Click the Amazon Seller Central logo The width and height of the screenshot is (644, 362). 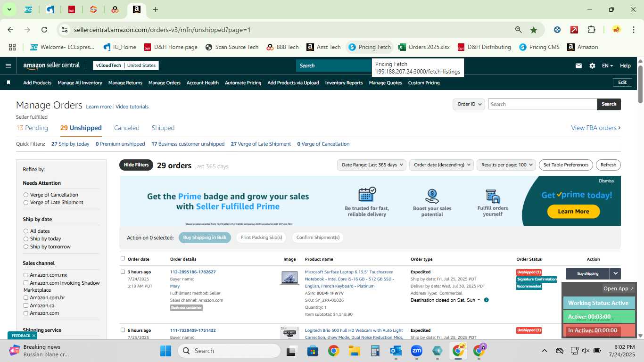pos(51,66)
